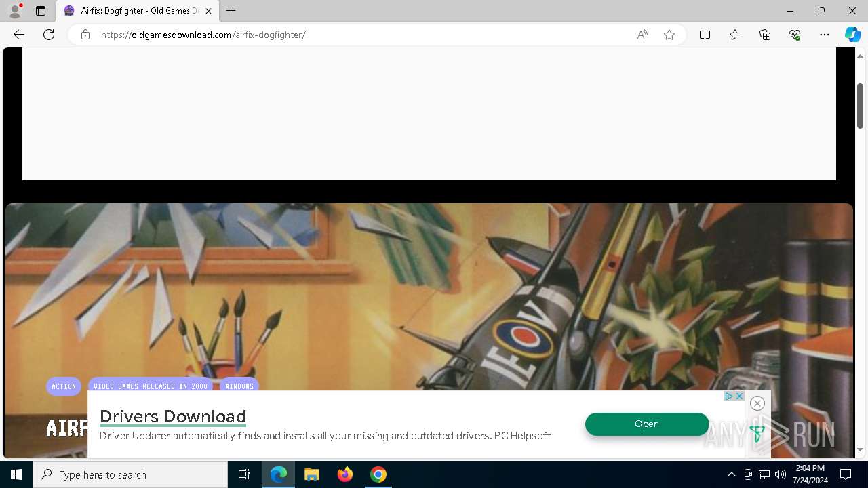Open a new tab with plus button
The width and height of the screenshot is (868, 488).
(x=231, y=11)
